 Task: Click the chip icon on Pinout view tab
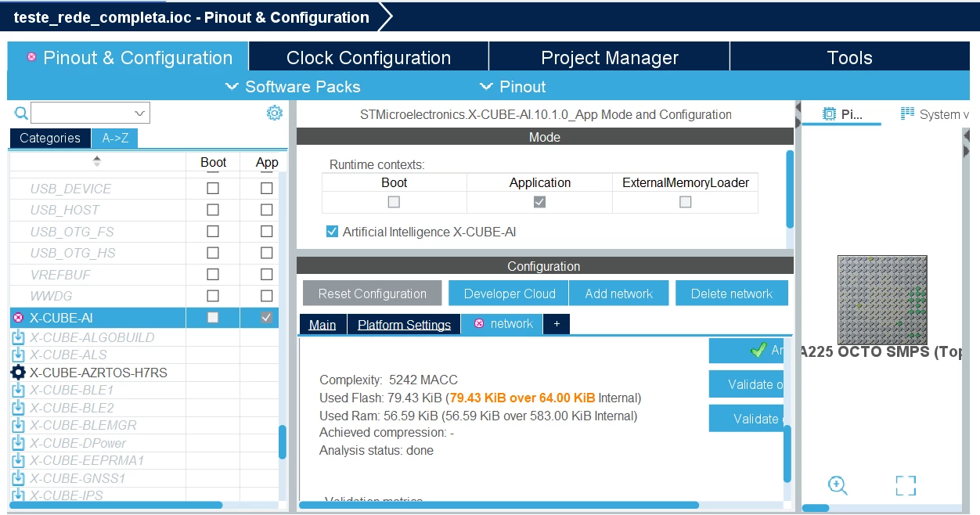[x=830, y=114]
